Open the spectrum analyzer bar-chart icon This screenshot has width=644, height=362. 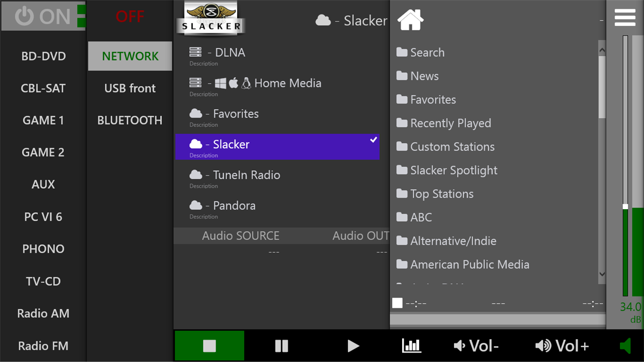411,345
